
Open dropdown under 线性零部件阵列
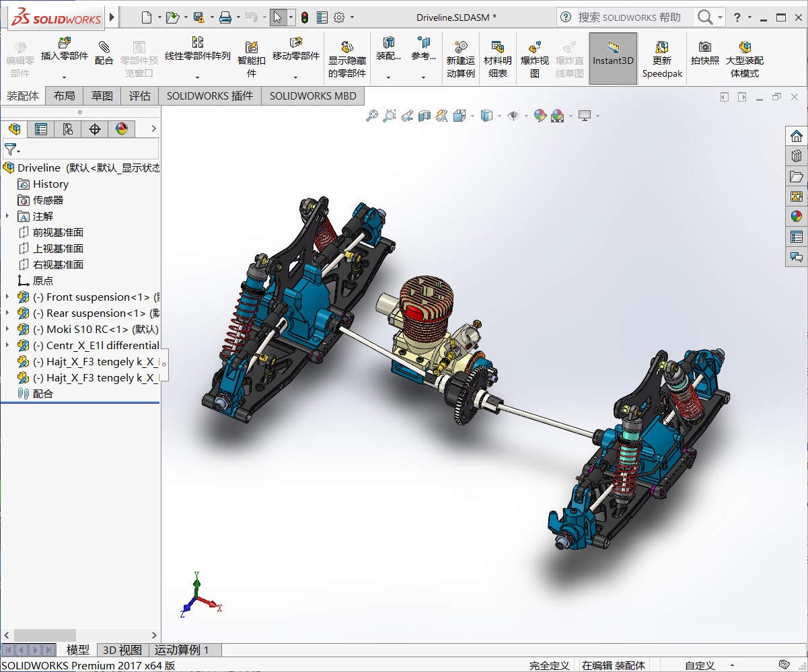click(x=198, y=77)
